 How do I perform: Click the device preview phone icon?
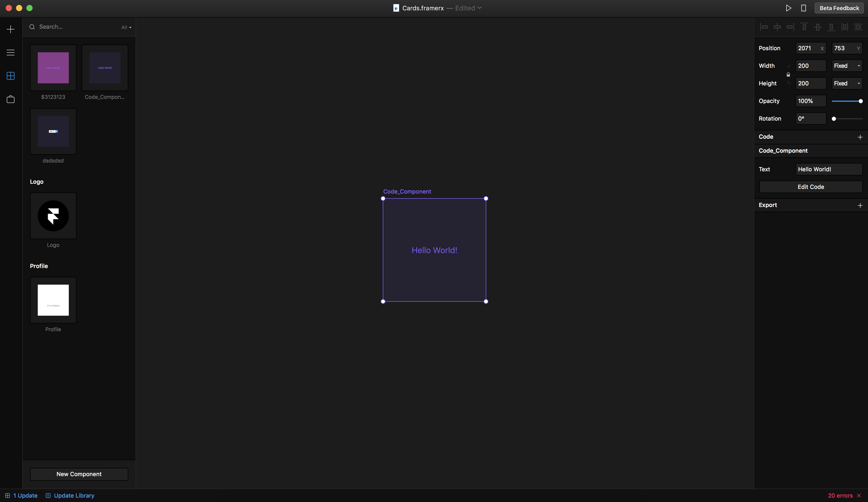pyautogui.click(x=804, y=8)
